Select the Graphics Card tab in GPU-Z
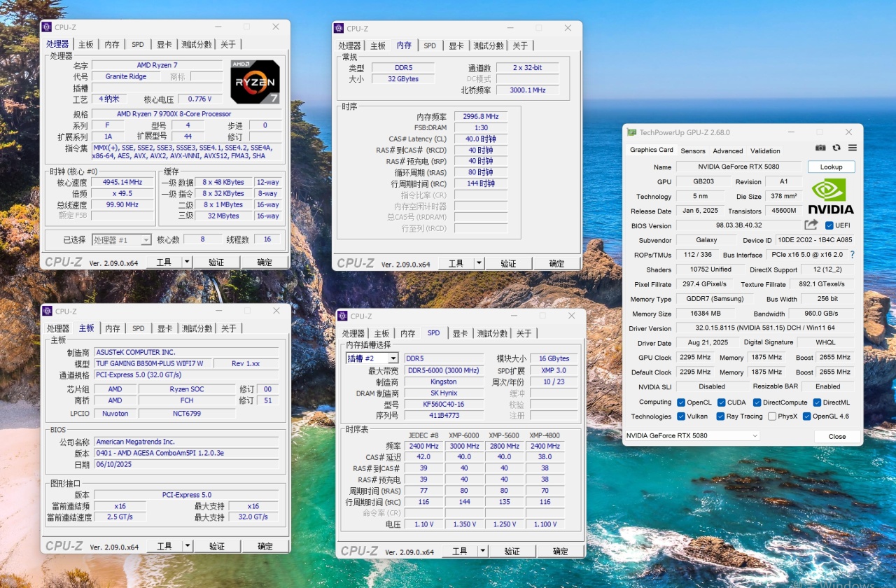 [x=652, y=150]
